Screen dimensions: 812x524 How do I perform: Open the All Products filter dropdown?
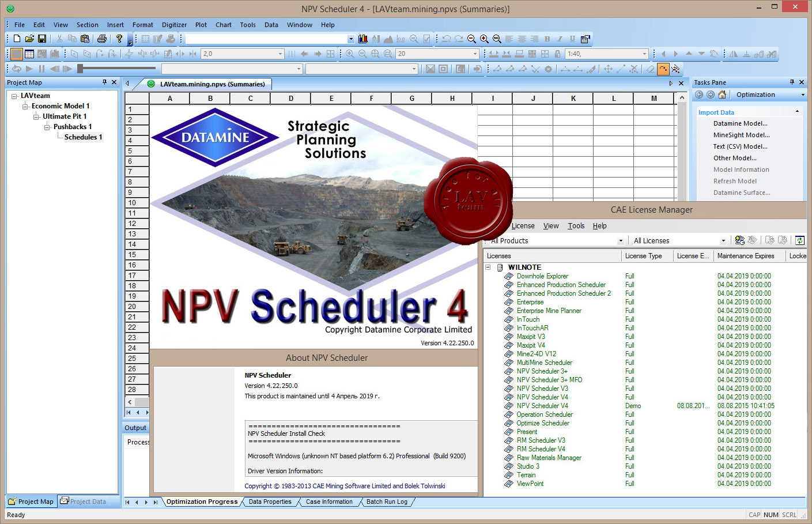(621, 240)
